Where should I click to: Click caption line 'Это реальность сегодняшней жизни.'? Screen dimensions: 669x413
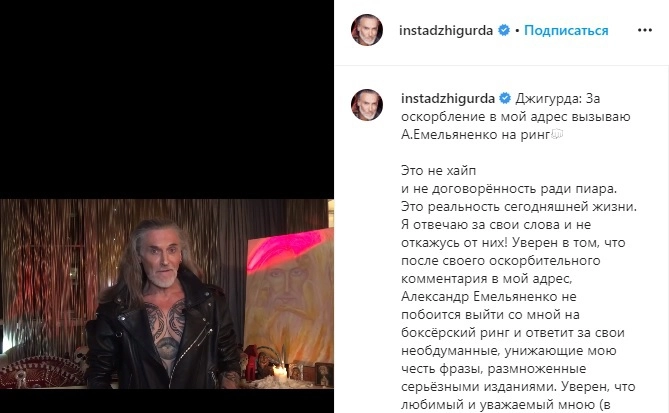pyautogui.click(x=519, y=206)
